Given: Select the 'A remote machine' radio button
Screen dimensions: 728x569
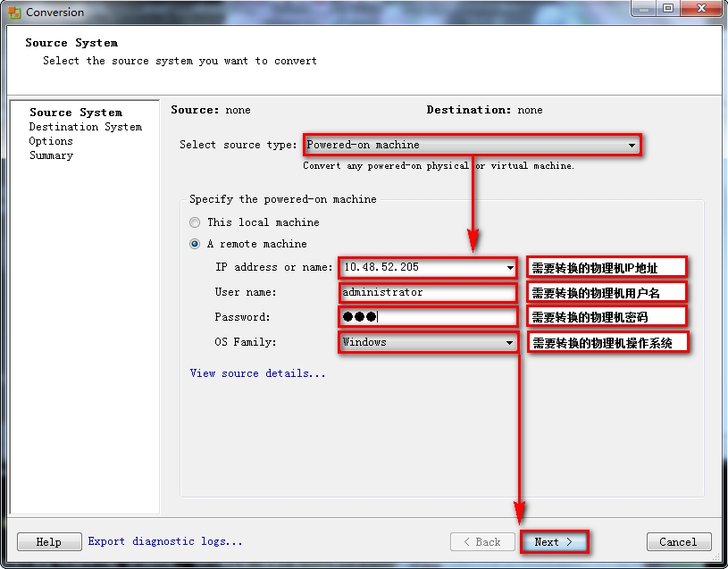Looking at the screenshot, I should click(195, 244).
